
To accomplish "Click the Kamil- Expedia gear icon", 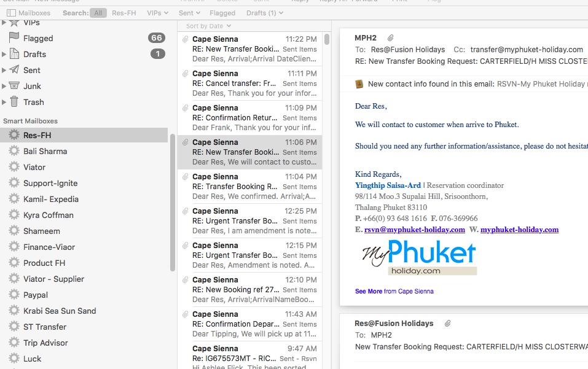I will [x=14, y=199].
